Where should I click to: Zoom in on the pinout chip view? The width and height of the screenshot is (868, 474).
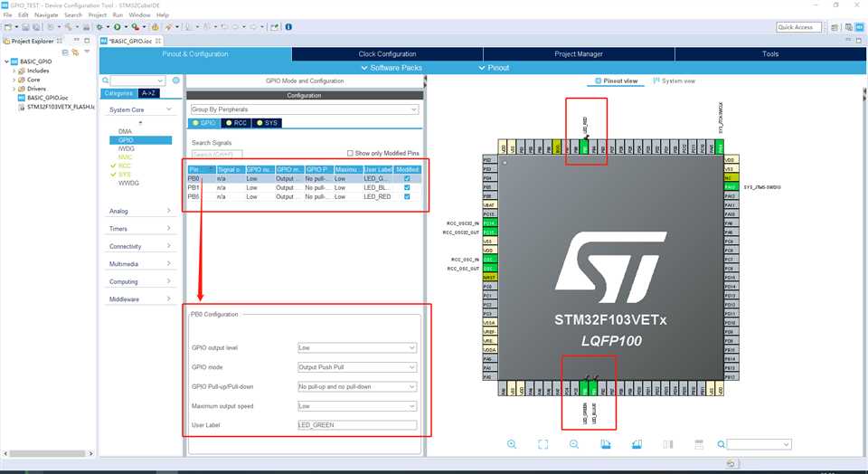(x=512, y=444)
